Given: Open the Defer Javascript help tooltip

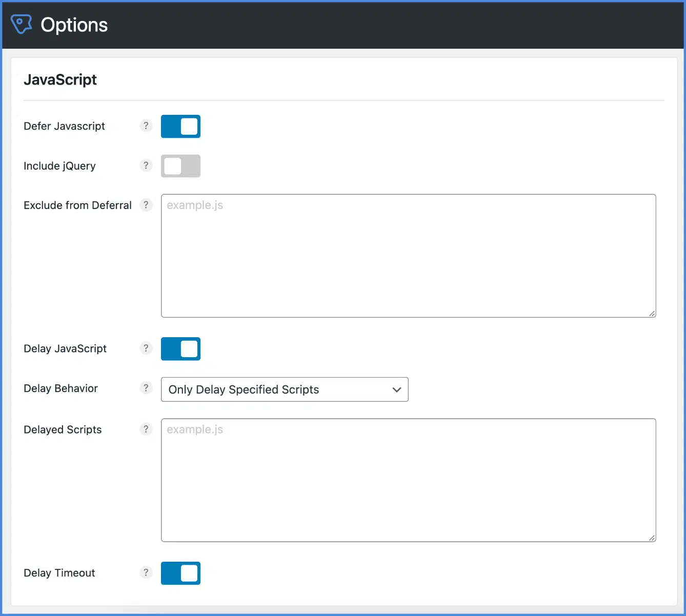Looking at the screenshot, I should click(x=146, y=126).
